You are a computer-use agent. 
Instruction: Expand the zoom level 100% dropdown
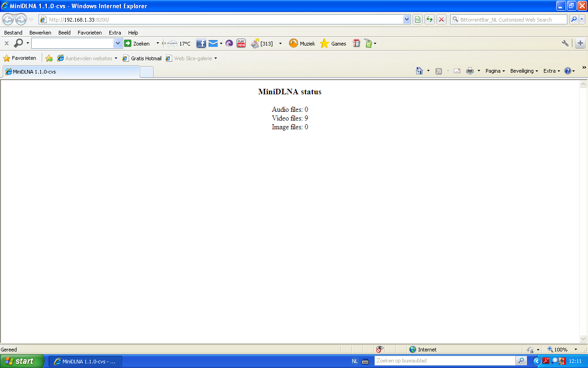pyautogui.click(x=576, y=350)
